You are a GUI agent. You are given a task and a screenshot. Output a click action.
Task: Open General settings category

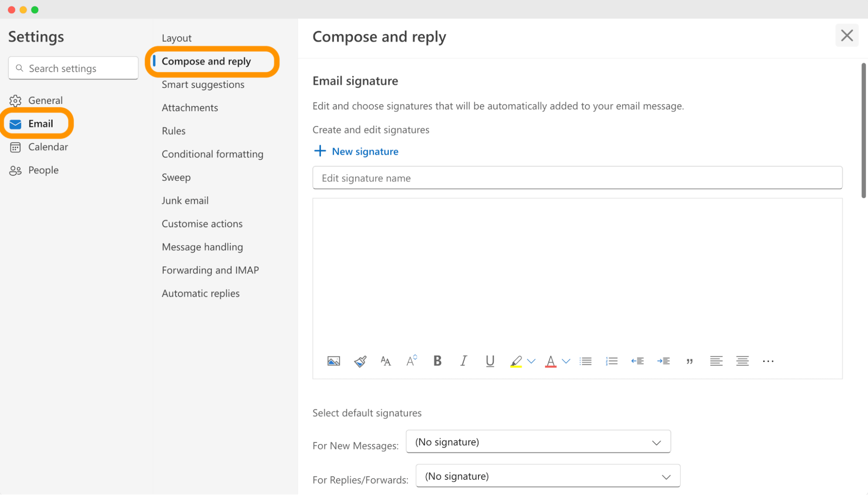coord(36,100)
